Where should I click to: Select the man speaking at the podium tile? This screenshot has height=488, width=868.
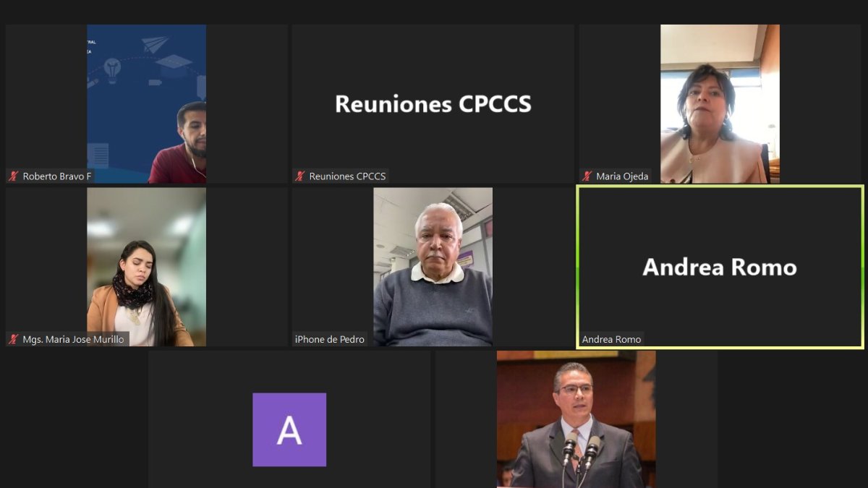point(576,419)
